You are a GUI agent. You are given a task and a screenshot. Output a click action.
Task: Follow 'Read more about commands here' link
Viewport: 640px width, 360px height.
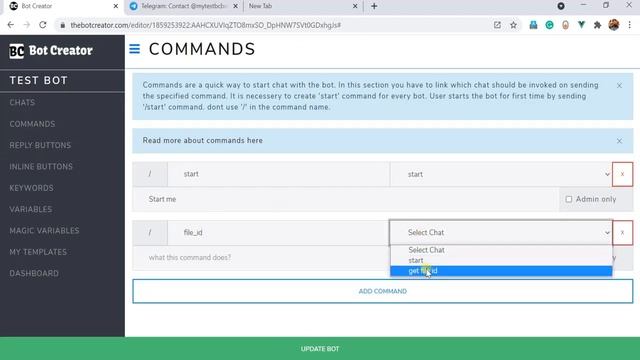[x=202, y=140]
